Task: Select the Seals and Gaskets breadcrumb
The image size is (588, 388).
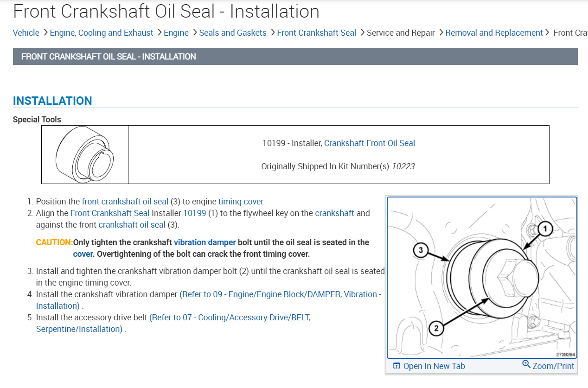Action: (233, 32)
